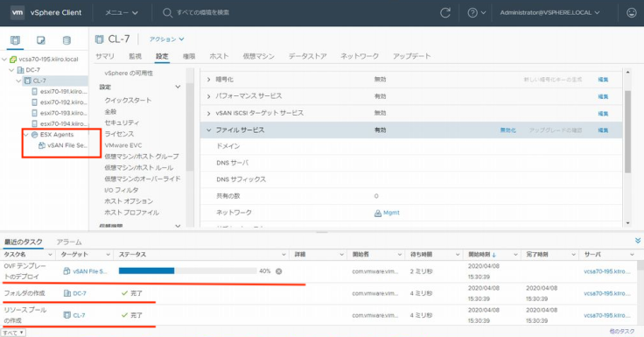This screenshot has width=644, height=337.
Task: Open vSphere の可用性 in side menu
Action: point(129,74)
